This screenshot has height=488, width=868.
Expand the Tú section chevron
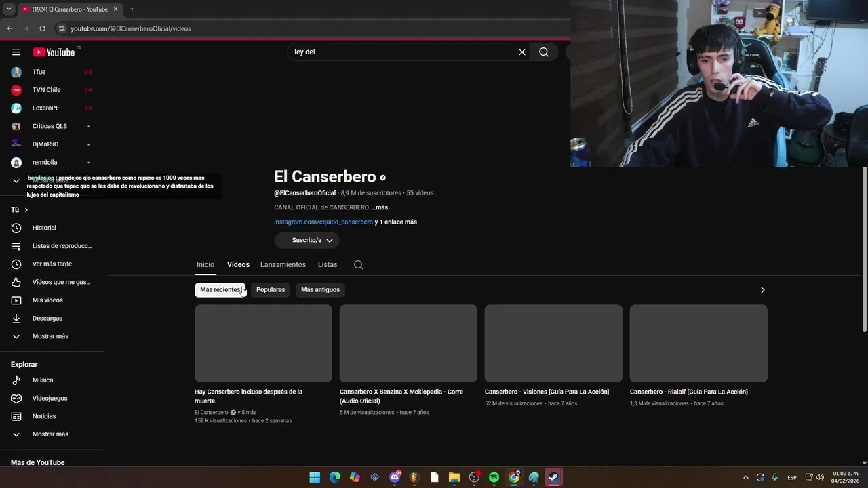click(x=26, y=210)
